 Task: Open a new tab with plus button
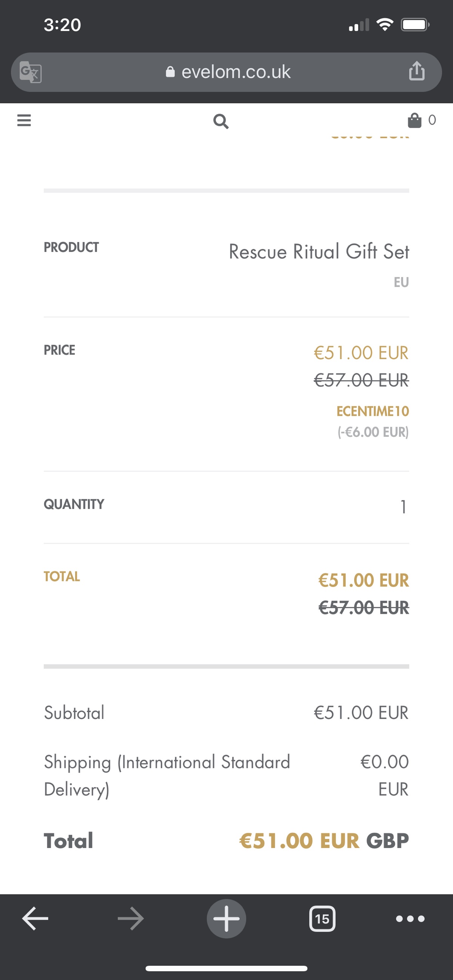click(226, 919)
